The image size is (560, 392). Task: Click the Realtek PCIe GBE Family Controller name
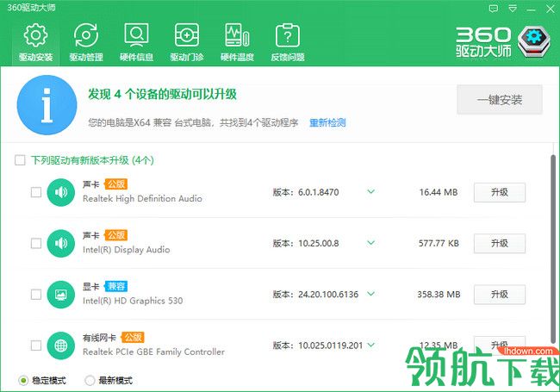(x=154, y=352)
